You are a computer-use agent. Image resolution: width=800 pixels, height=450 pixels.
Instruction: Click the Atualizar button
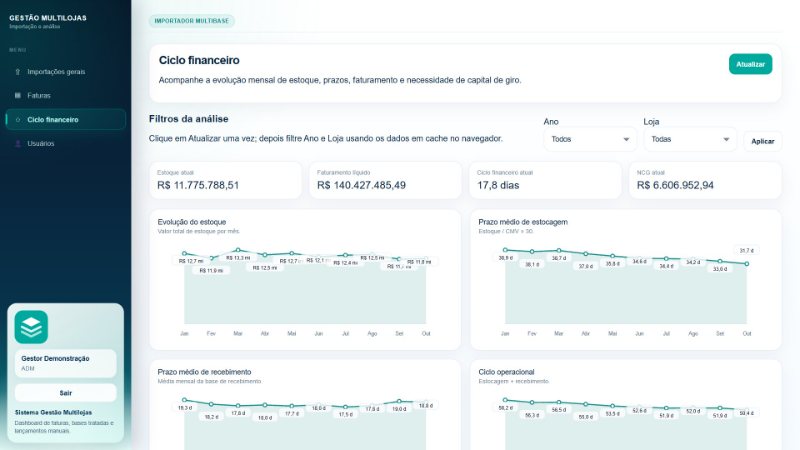point(750,64)
